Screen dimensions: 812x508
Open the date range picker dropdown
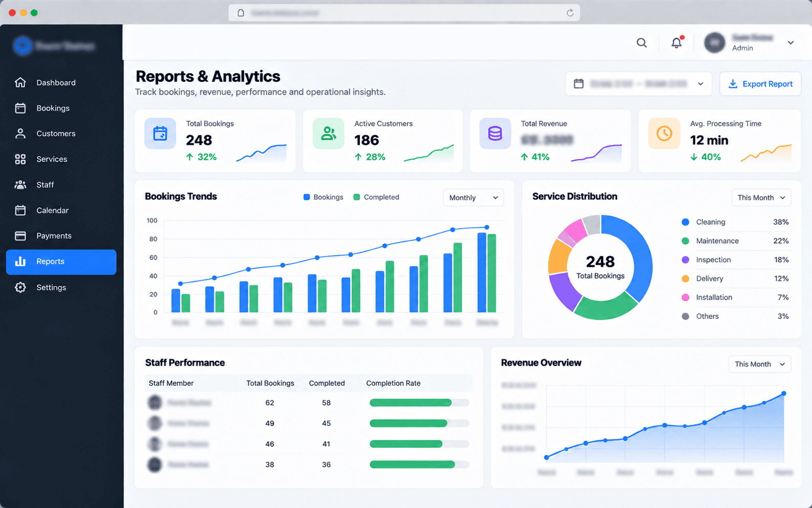point(638,84)
